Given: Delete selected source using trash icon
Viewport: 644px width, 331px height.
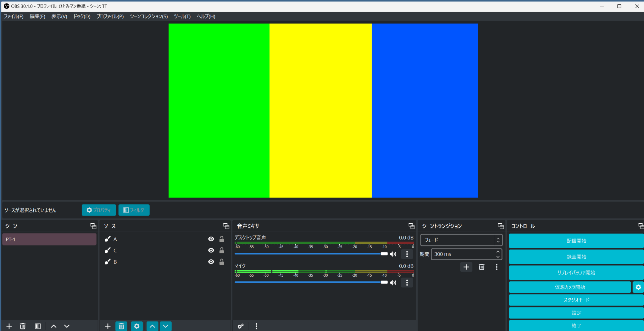Looking at the screenshot, I should [121, 326].
